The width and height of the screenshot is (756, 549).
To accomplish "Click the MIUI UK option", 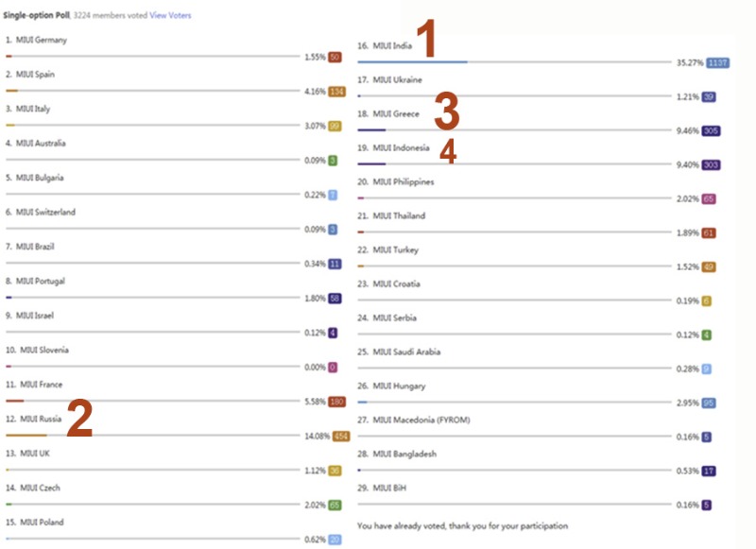I will [35, 454].
